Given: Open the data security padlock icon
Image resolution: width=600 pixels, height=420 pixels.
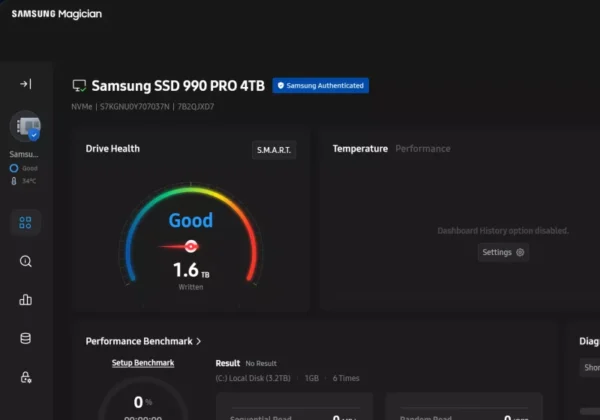Looking at the screenshot, I should [x=26, y=377].
